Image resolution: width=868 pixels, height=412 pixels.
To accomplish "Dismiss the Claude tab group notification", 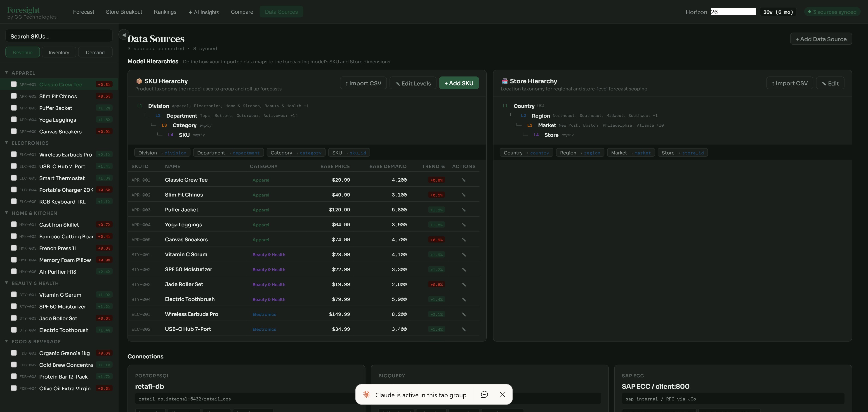I will click(502, 394).
